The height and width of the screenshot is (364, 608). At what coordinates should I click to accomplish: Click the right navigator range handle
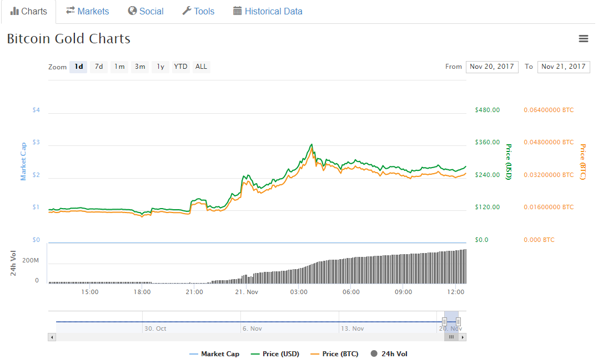(x=458, y=322)
